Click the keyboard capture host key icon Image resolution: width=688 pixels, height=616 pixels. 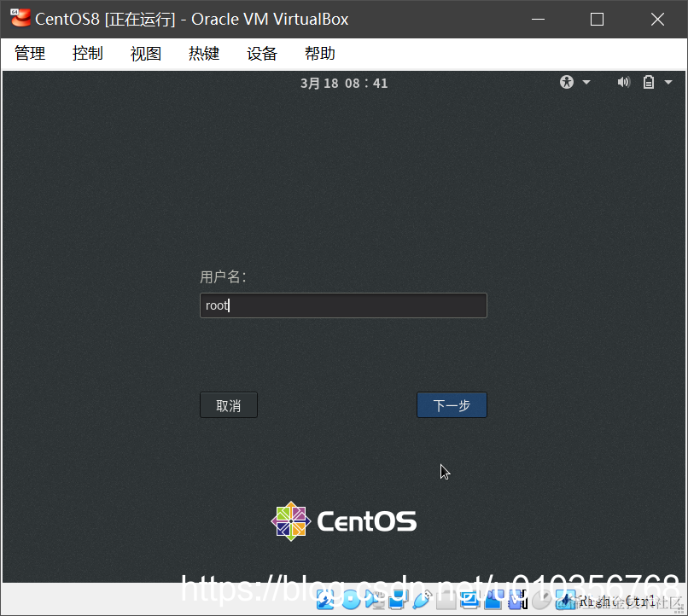566,600
